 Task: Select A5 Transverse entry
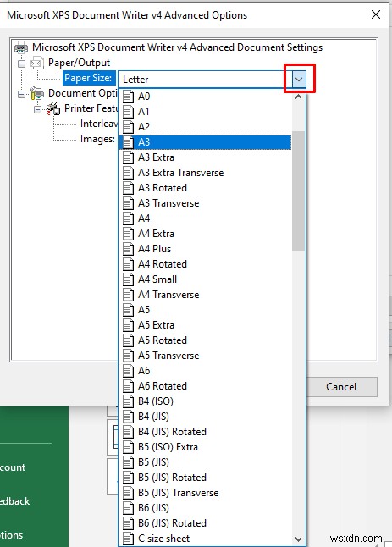205,356
